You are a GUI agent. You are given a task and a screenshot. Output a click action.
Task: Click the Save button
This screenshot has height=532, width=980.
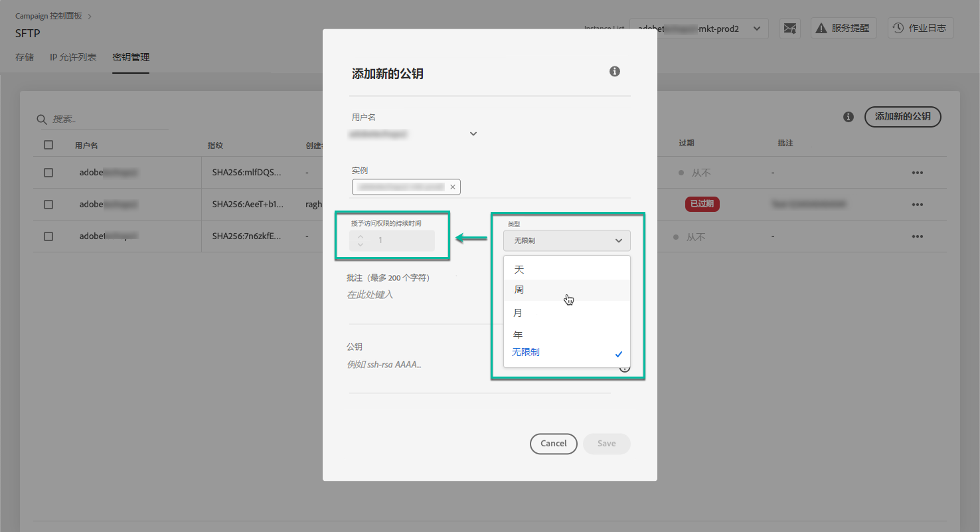click(x=607, y=444)
